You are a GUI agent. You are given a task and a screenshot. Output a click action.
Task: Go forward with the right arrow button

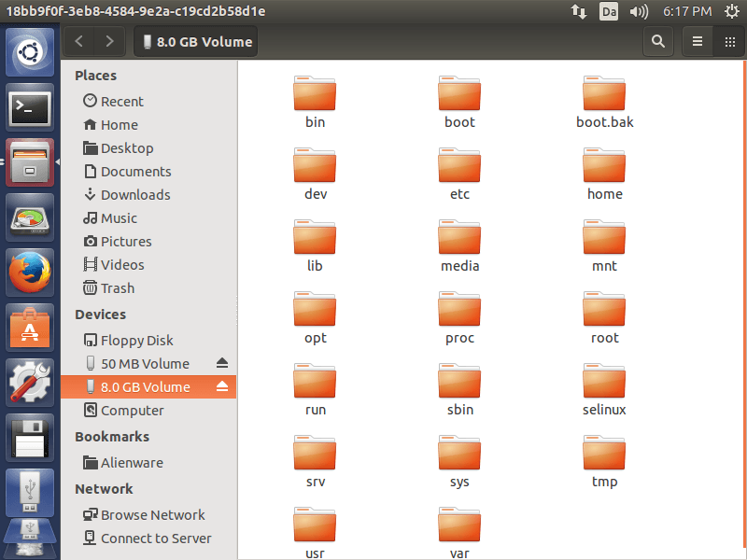point(110,41)
